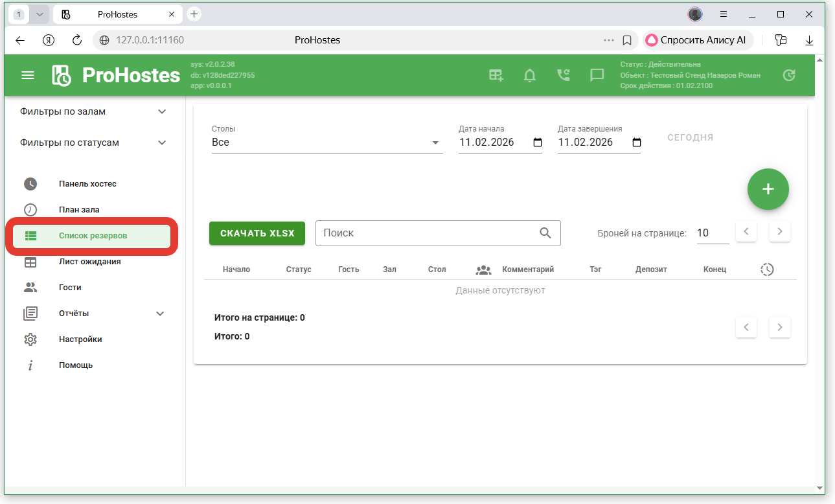This screenshot has width=835, height=504.
Task: Open the hamburger menu in ProHostes header
Action: pyautogui.click(x=28, y=75)
